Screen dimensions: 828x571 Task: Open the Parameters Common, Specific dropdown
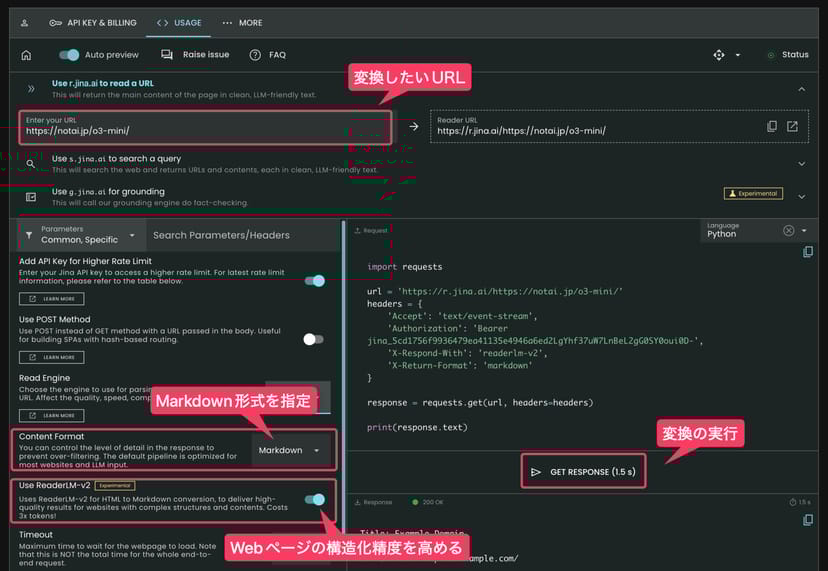pos(80,235)
